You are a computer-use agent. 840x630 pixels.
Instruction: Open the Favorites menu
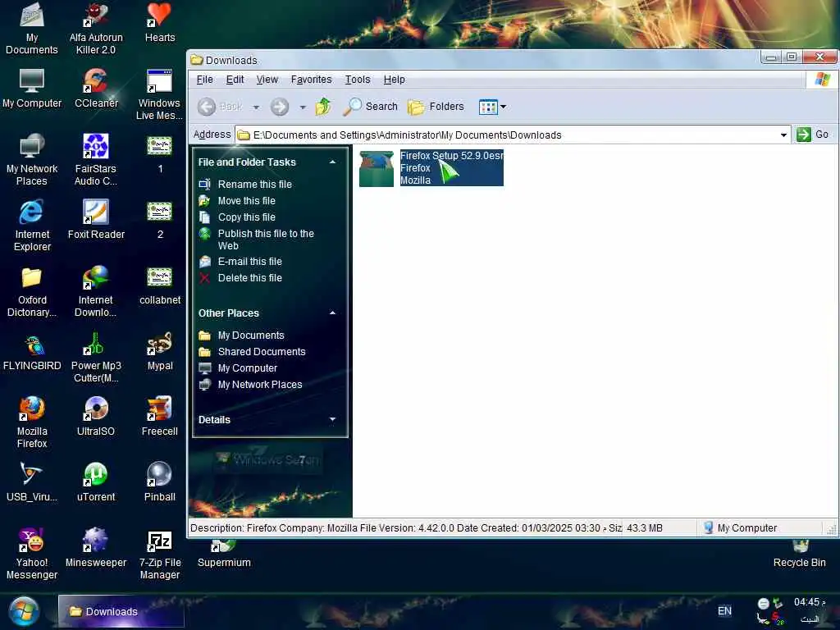[311, 80]
